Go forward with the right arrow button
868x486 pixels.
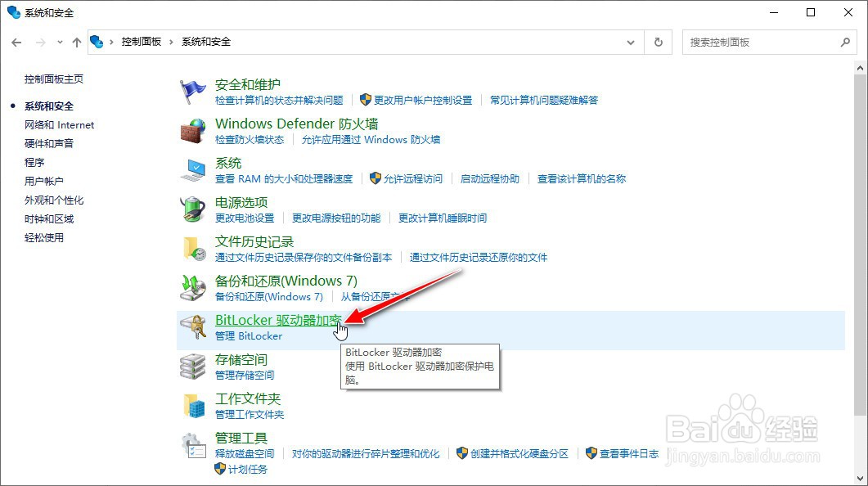(x=40, y=42)
